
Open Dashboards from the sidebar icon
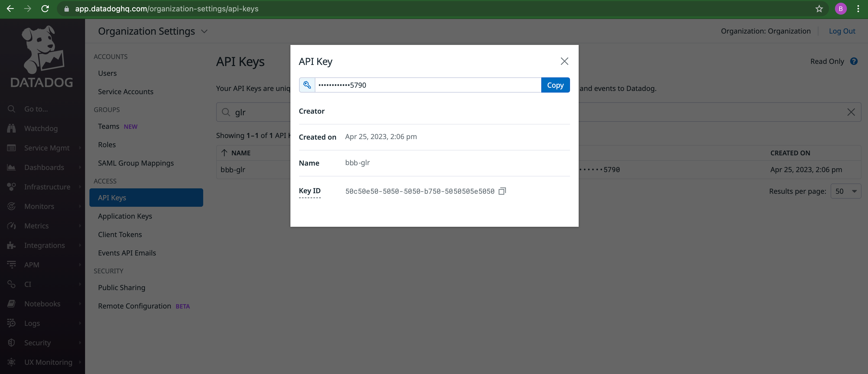point(11,167)
